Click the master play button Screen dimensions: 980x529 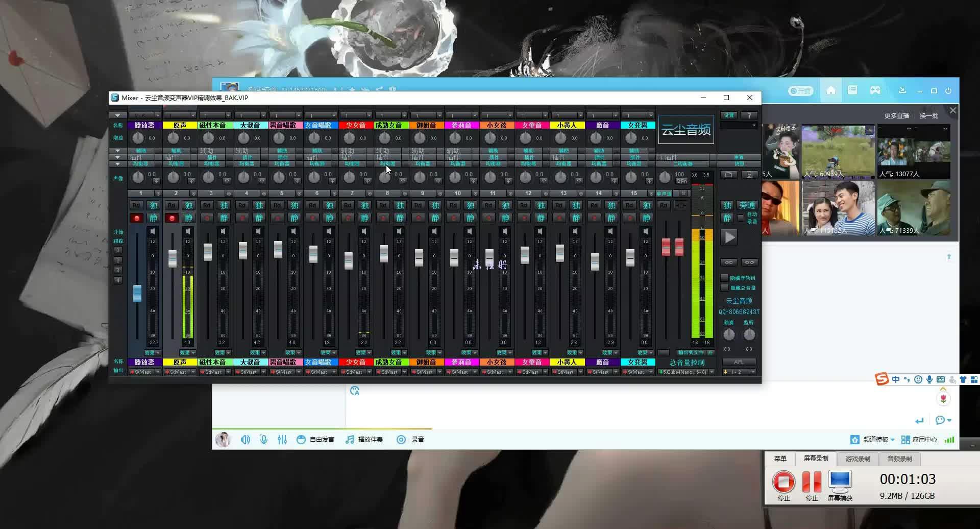pos(729,237)
